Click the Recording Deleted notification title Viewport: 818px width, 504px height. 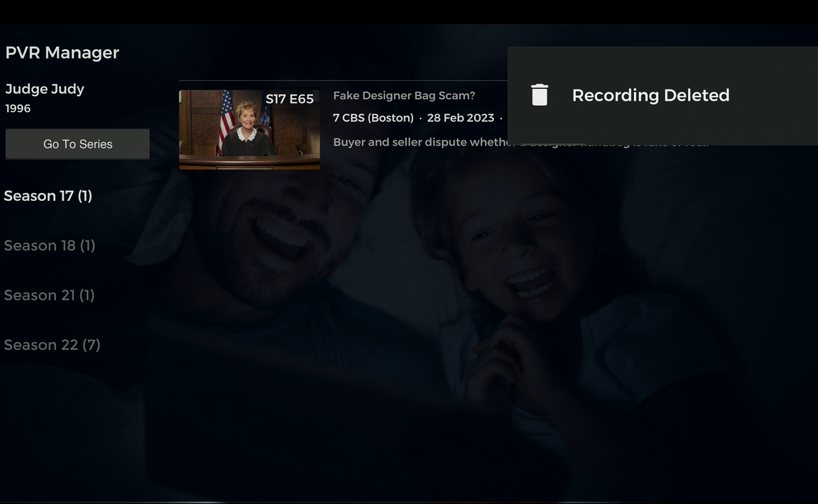coord(650,94)
